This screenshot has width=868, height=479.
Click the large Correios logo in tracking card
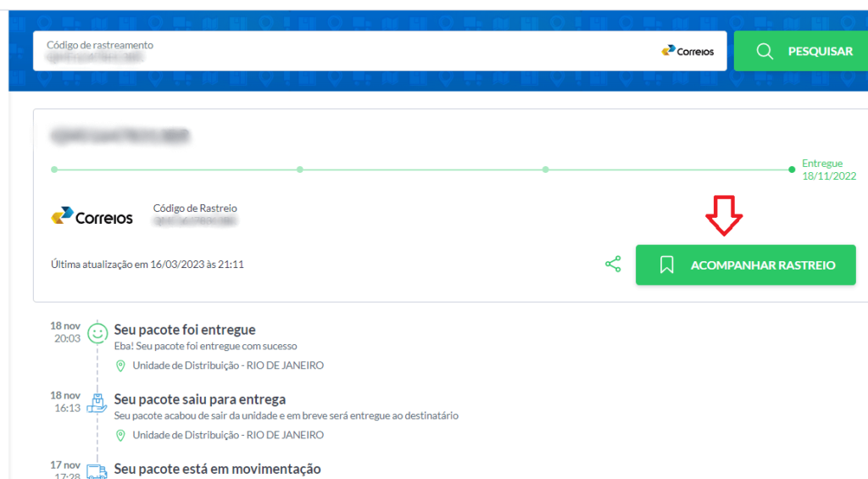click(92, 216)
